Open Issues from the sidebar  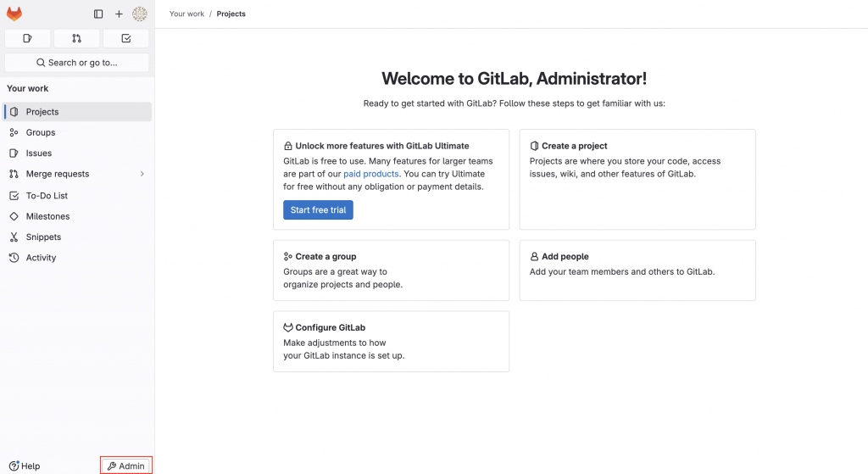point(77,153)
